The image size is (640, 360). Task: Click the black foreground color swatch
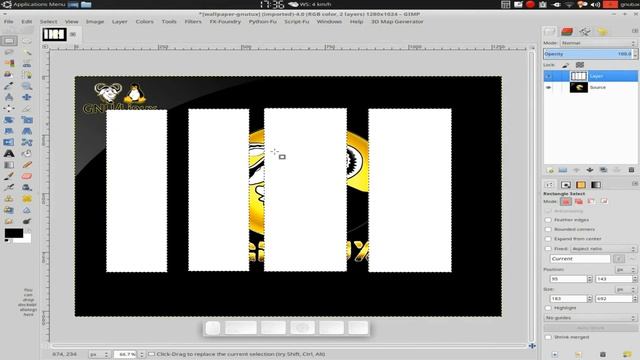pos(13,233)
